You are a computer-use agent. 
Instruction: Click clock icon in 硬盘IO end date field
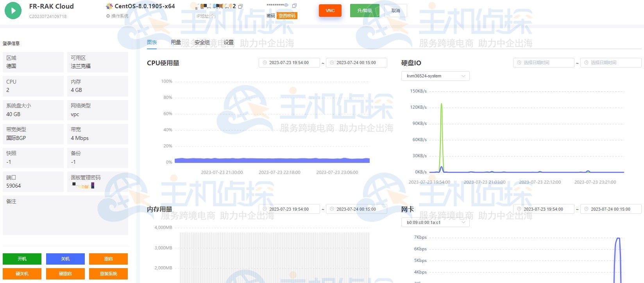coord(586,63)
